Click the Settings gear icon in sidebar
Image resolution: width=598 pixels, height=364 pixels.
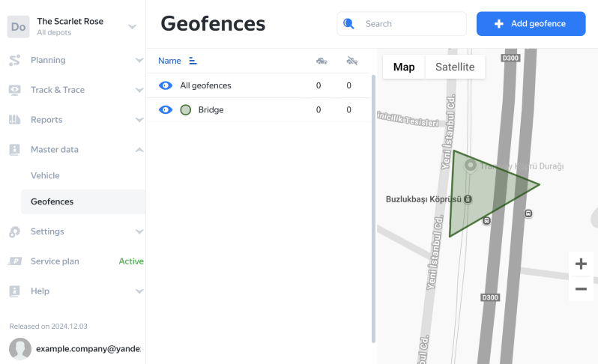click(14, 231)
